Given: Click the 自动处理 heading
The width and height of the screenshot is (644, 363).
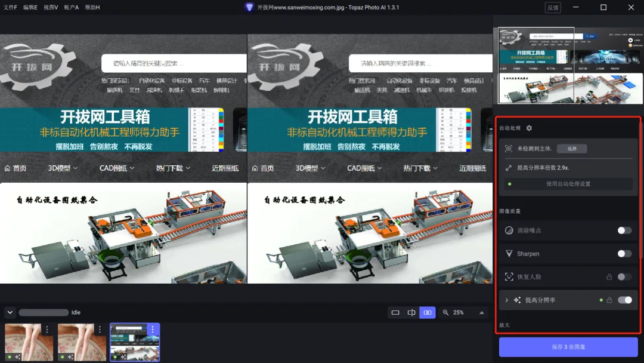Looking at the screenshot, I should click(510, 128).
